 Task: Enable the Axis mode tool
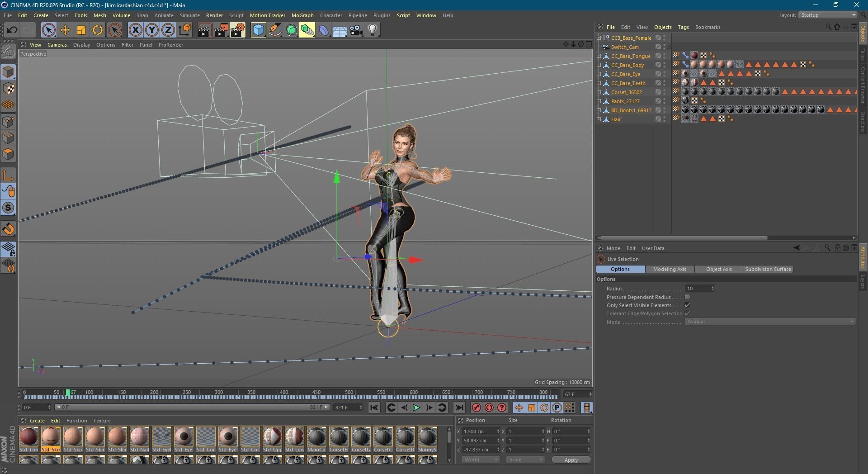click(x=8, y=175)
